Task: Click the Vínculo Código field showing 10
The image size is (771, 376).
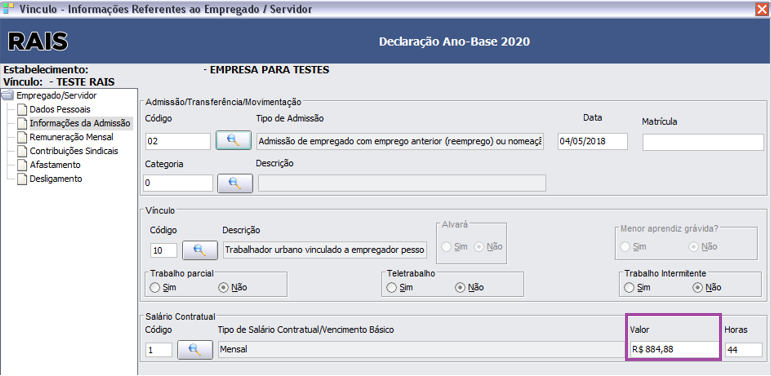Action: tap(164, 250)
